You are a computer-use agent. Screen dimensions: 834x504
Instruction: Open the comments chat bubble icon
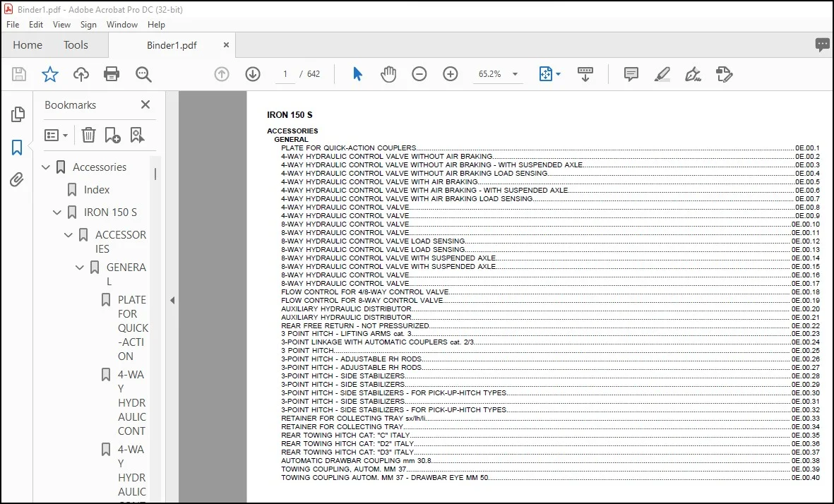822,44
